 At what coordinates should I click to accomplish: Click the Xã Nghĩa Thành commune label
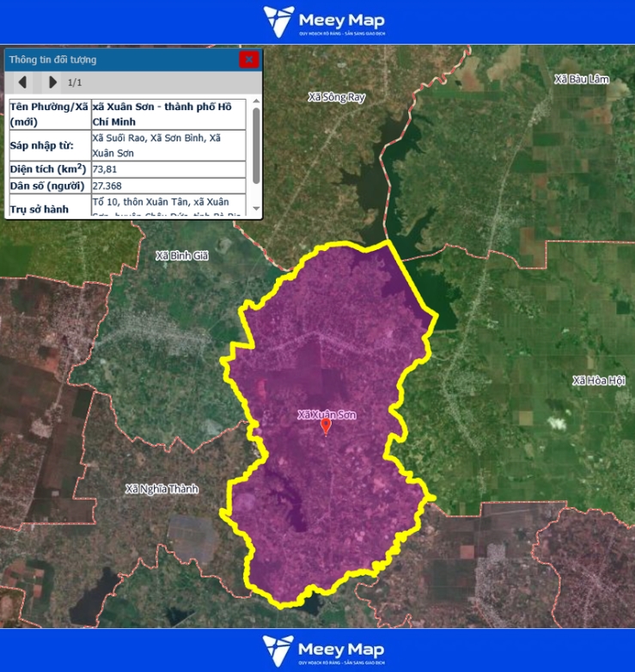point(162,489)
